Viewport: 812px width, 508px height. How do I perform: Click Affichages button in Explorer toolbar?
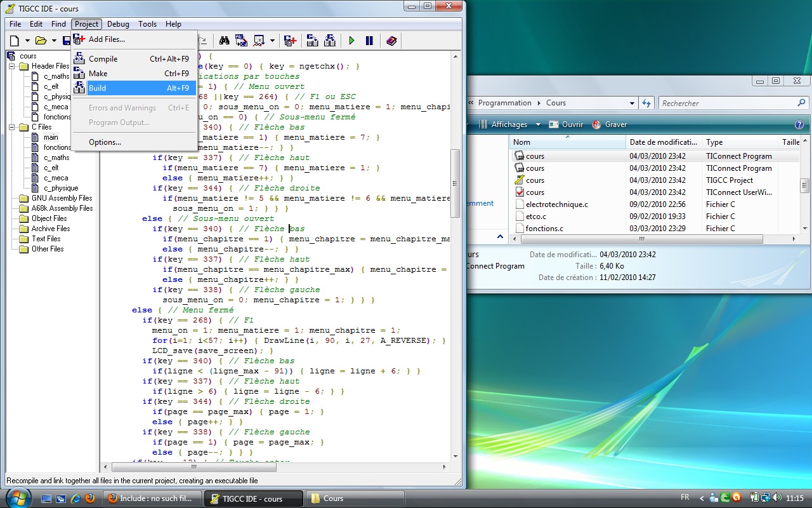tap(503, 124)
